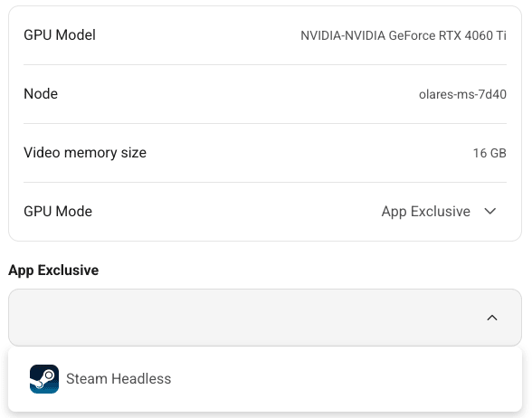The image size is (532, 418).
Task: Click the Steam Headless app icon
Action: tap(44, 379)
